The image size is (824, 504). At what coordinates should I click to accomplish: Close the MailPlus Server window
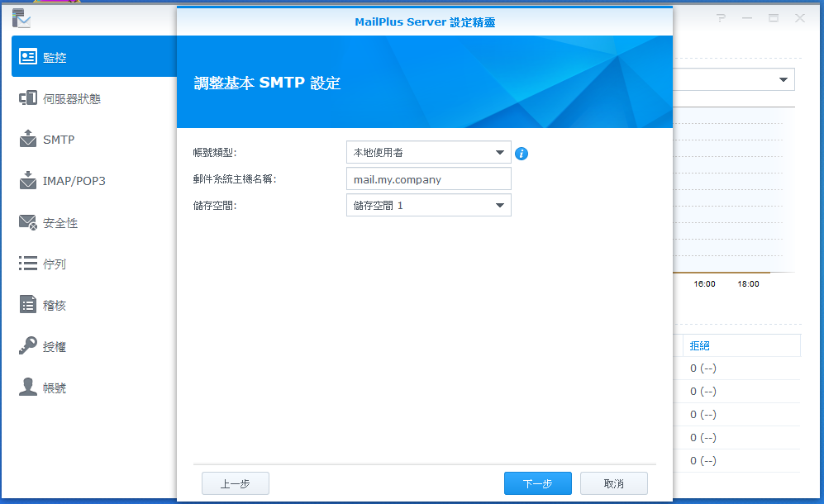(800, 18)
